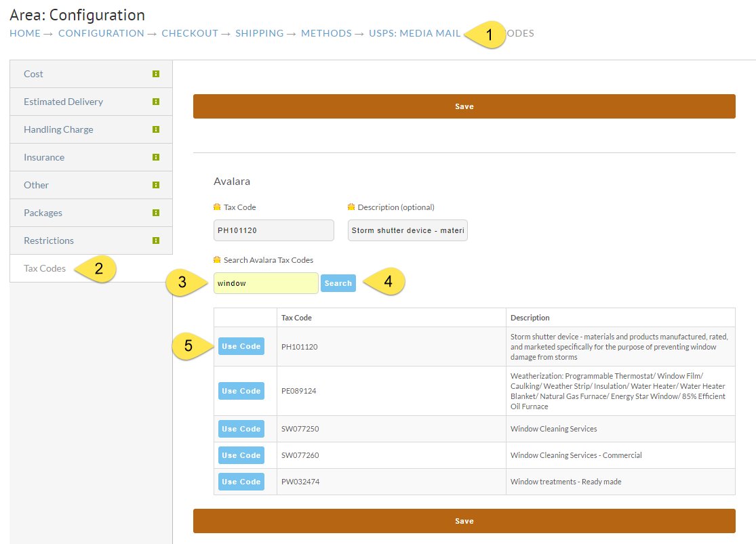Image resolution: width=756 pixels, height=544 pixels.
Task: Click the green icon beside Packages
Action: (156, 213)
